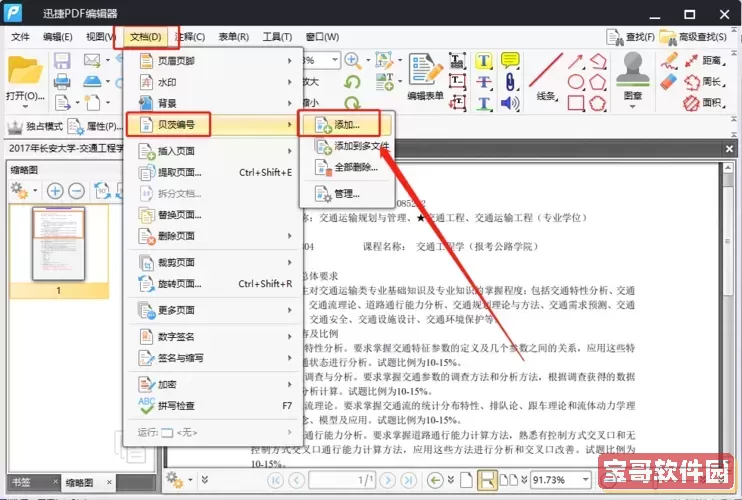Select the yellow sticky note comment tool
Image resolution: width=742 pixels, height=500 pixels.
click(x=510, y=60)
